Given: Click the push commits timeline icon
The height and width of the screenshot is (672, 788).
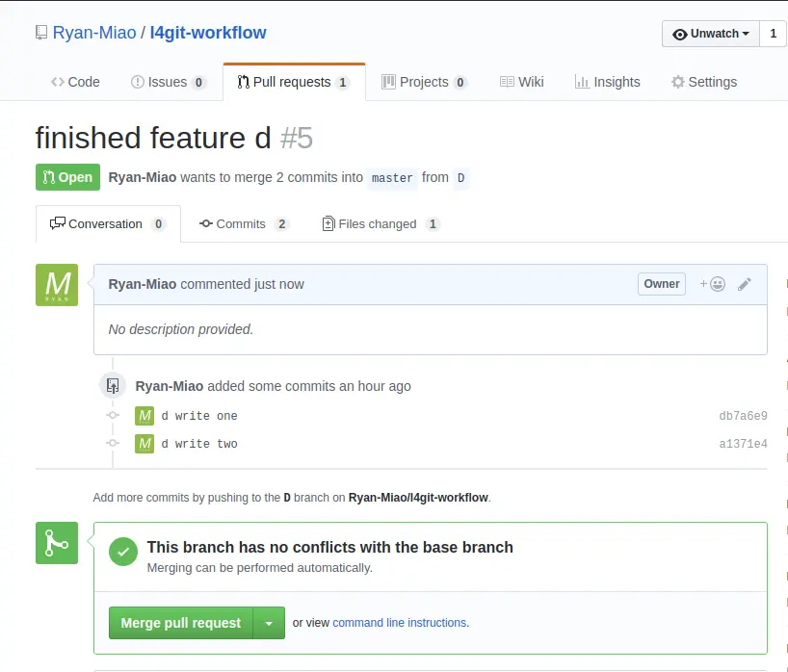Looking at the screenshot, I should tap(113, 386).
